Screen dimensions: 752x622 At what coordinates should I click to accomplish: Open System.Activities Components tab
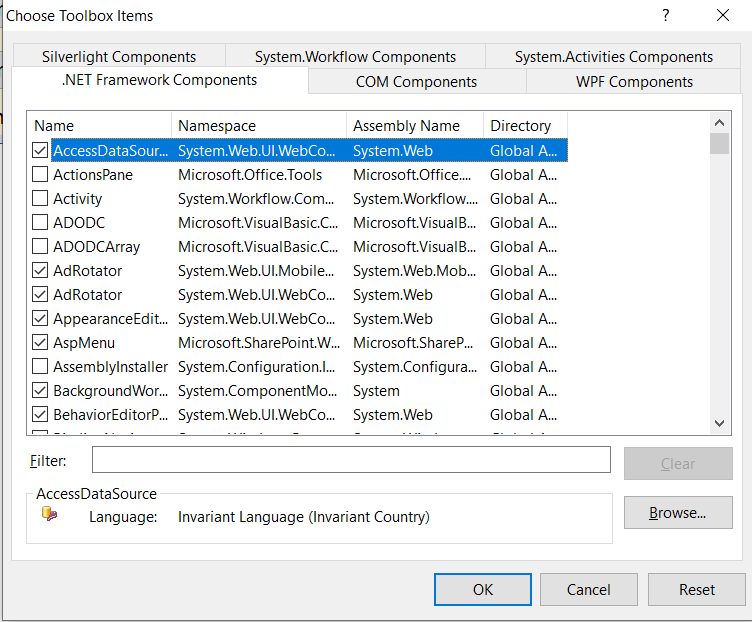[x=613, y=57]
